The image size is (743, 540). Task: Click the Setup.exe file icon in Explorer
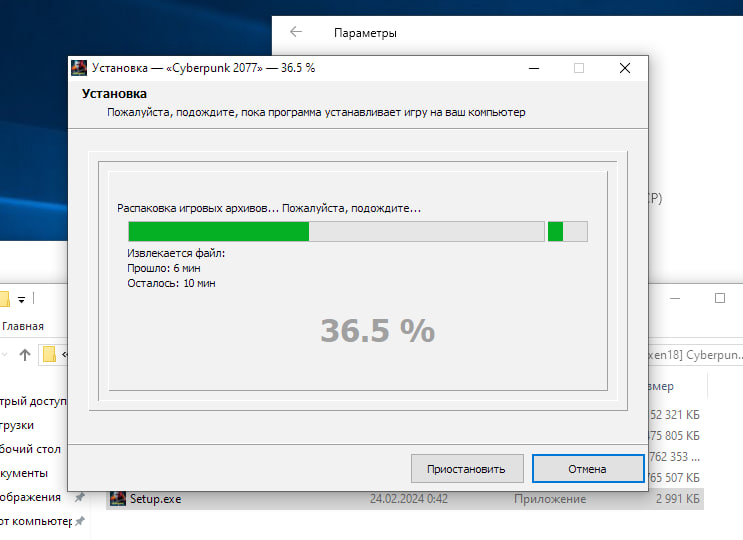[118, 499]
